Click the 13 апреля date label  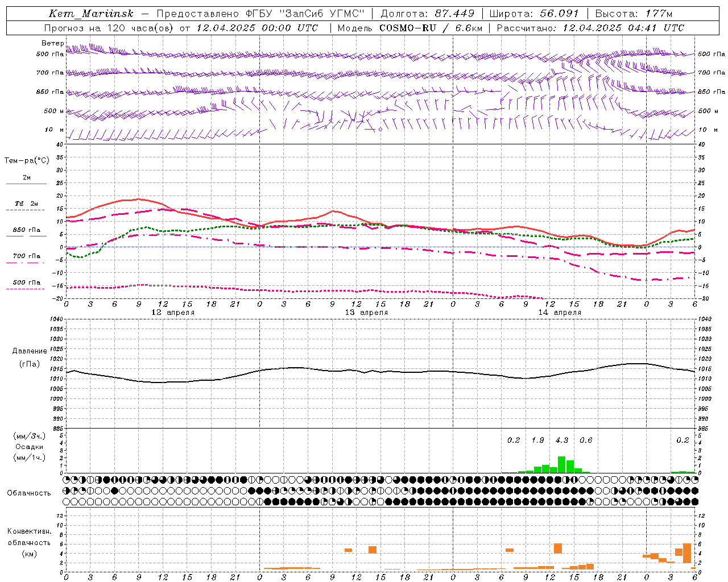point(366,313)
